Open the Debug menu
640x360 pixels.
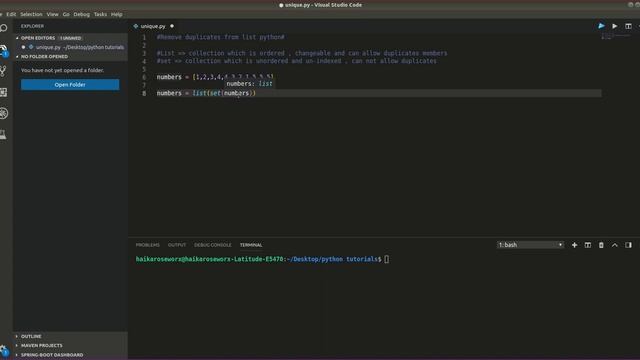(x=81, y=14)
